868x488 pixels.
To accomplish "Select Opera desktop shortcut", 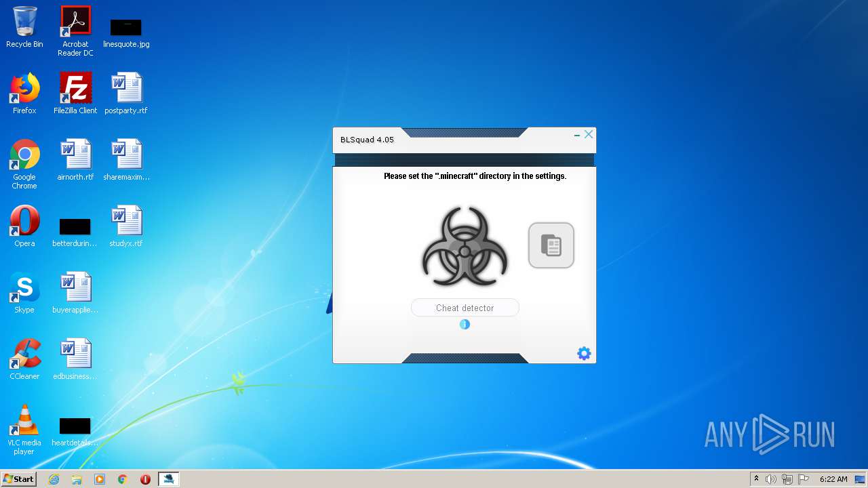I will [24, 226].
